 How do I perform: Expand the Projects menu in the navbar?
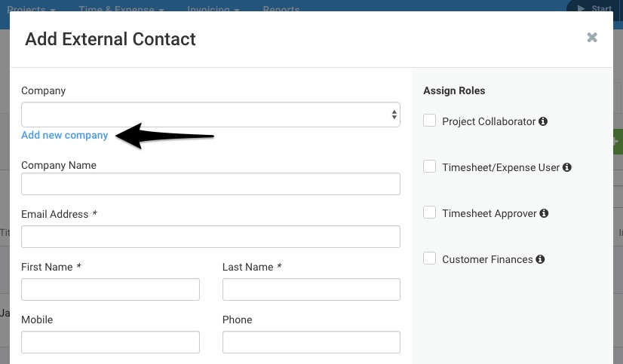(31, 8)
